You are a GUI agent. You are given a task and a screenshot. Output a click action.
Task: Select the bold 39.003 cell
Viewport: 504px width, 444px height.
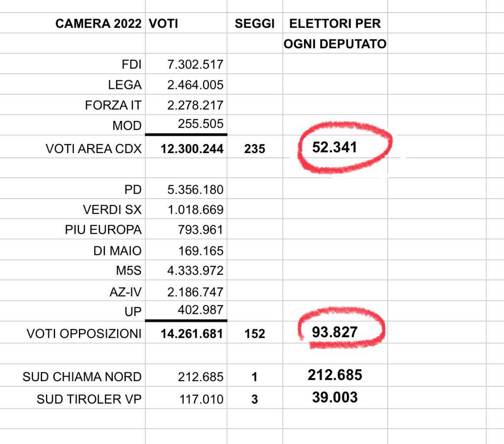pyautogui.click(x=335, y=398)
